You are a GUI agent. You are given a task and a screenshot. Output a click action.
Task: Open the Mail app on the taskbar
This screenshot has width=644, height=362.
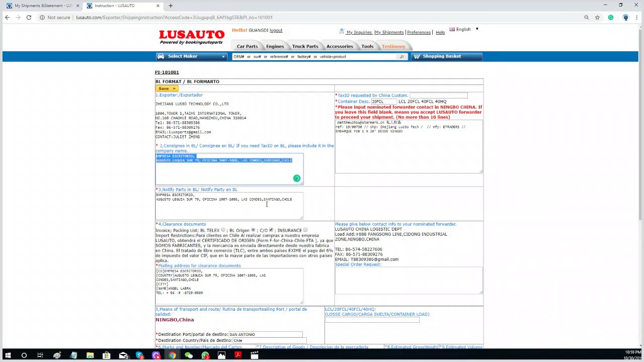[x=123, y=355]
